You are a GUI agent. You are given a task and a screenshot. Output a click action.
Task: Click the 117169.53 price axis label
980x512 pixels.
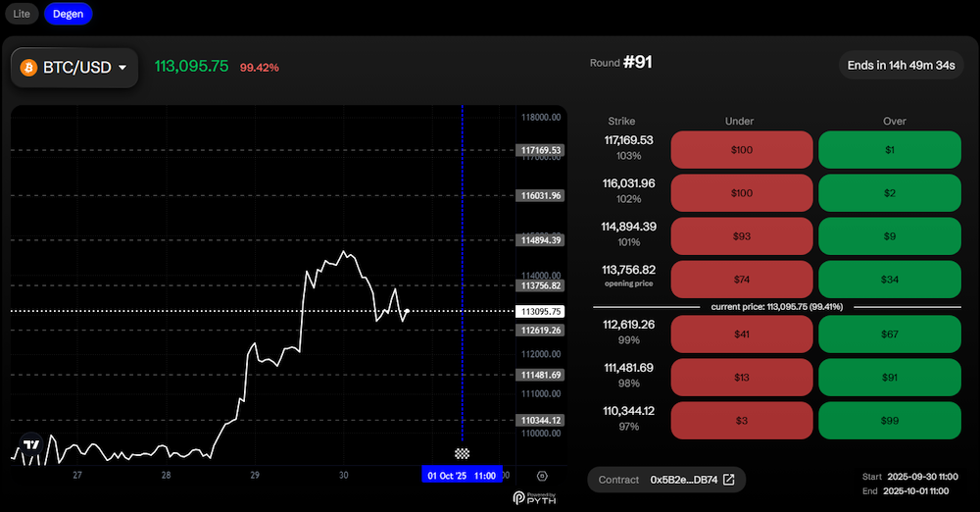541,150
